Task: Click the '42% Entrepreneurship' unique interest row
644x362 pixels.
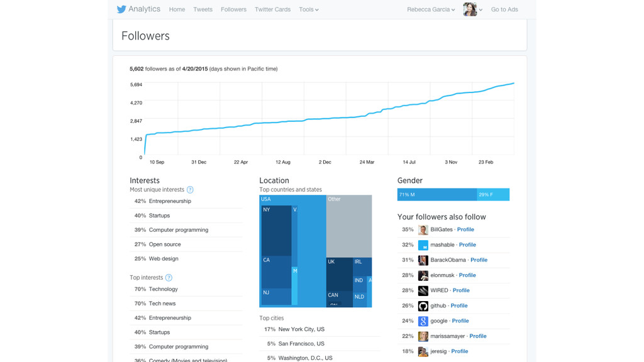Action: click(186, 201)
